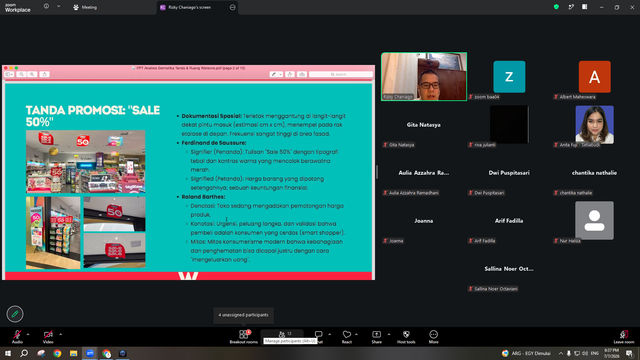Open the React heart menu

point(347,336)
